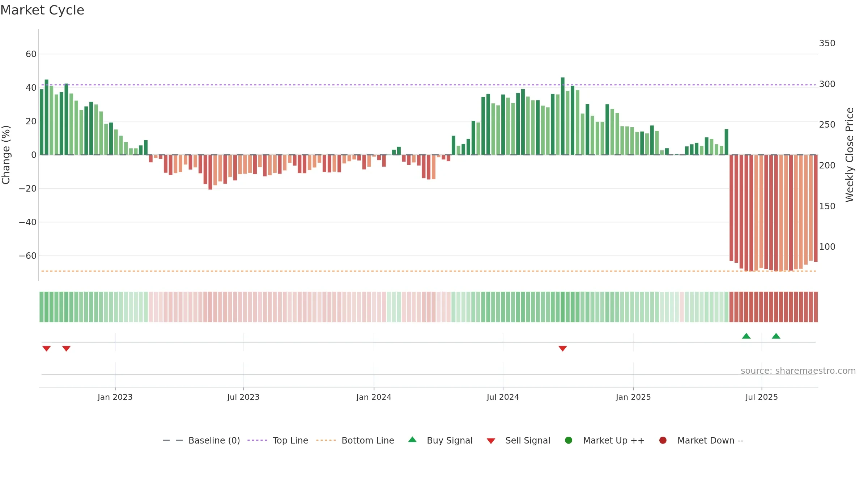Click the green Buy Signal triangle in legend

(x=412, y=440)
